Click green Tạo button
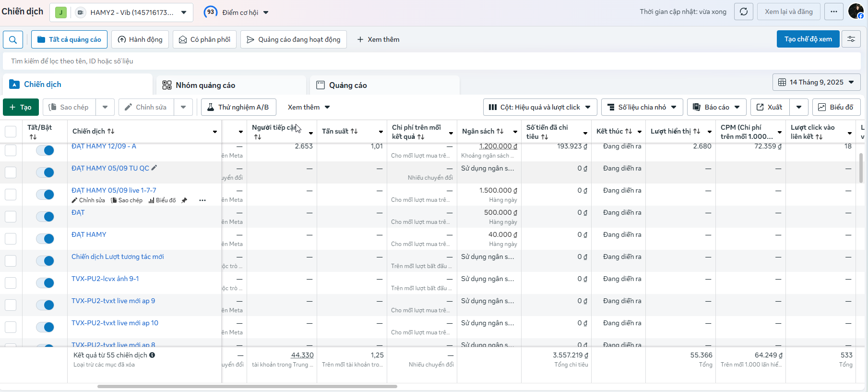 (21, 107)
